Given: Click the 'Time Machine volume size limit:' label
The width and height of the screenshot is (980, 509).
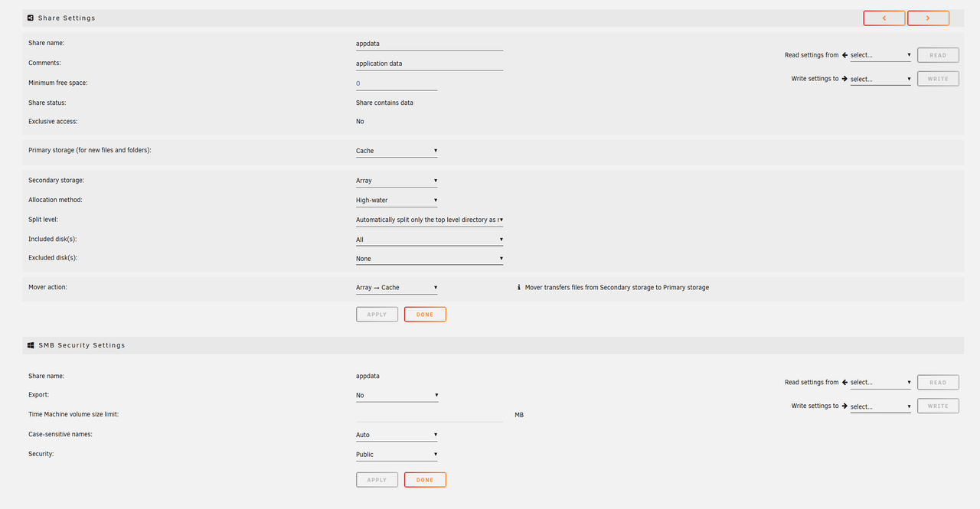Looking at the screenshot, I should click(x=73, y=414).
